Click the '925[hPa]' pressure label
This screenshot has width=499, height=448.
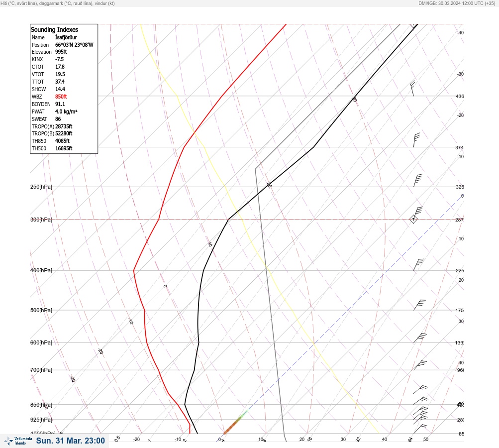pos(41,420)
